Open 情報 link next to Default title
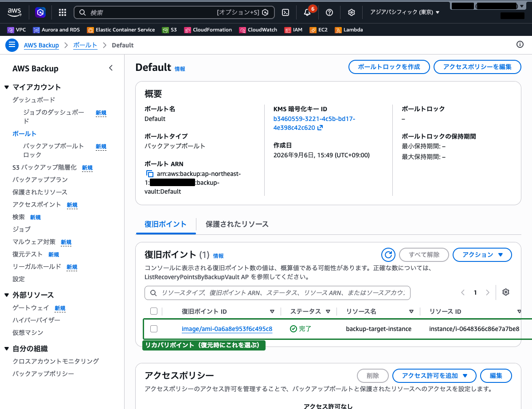Screen dimensions: 532x409 pos(180,69)
